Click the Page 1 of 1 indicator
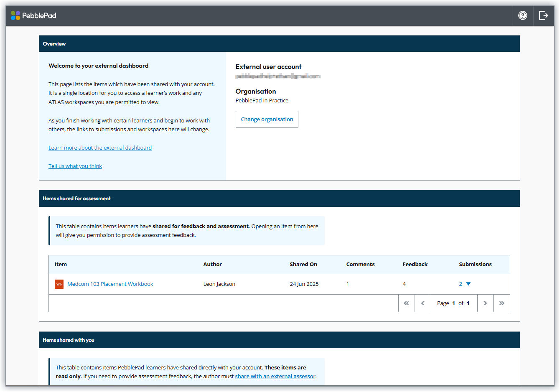Viewport: 560px width, 392px height. click(453, 303)
